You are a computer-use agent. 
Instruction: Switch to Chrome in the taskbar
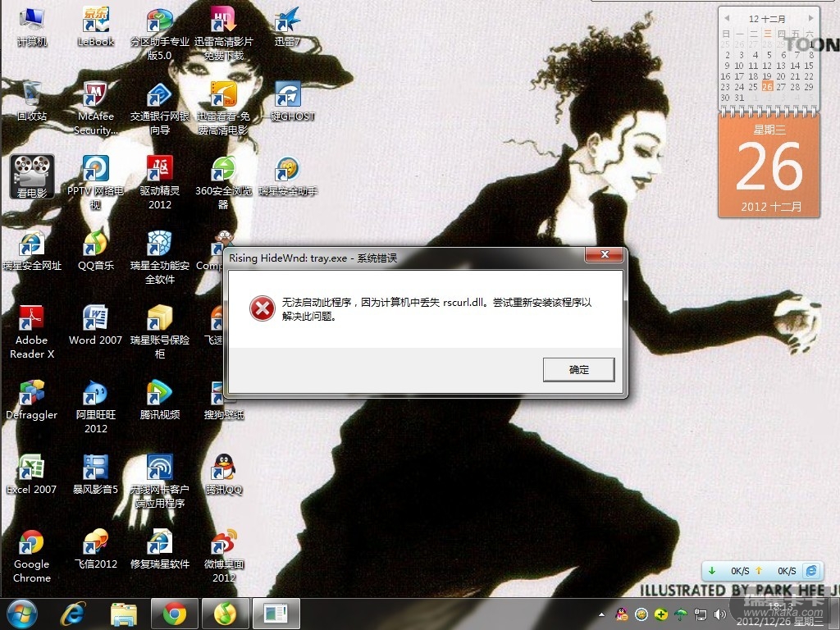[175, 614]
